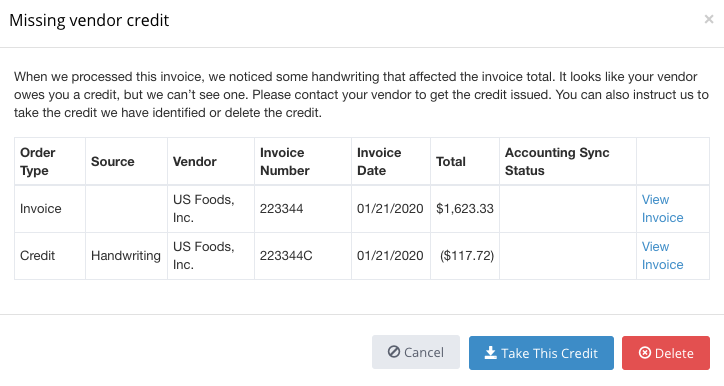This screenshot has height=386, width=724.
Task: Select the Source column header
Action: [x=127, y=162]
